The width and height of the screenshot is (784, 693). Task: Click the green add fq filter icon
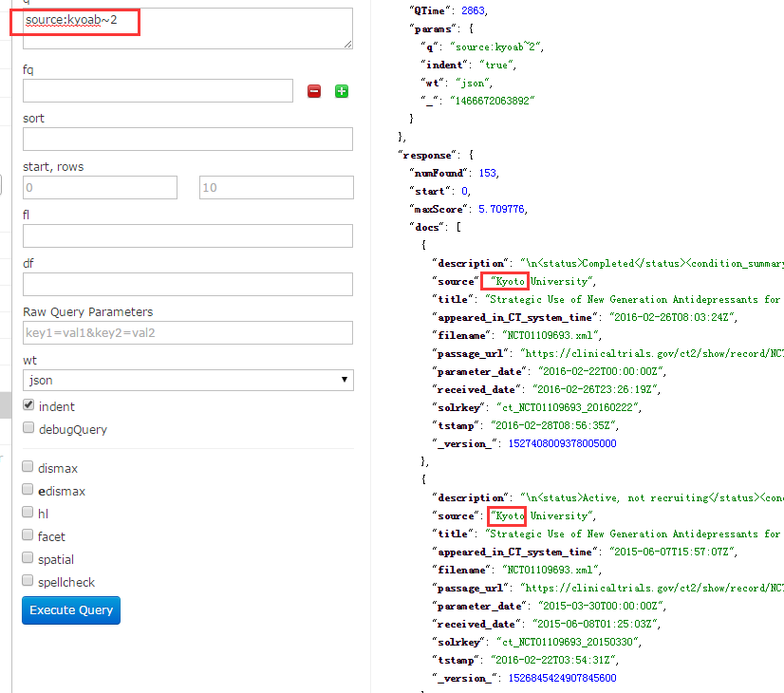pyautogui.click(x=342, y=91)
